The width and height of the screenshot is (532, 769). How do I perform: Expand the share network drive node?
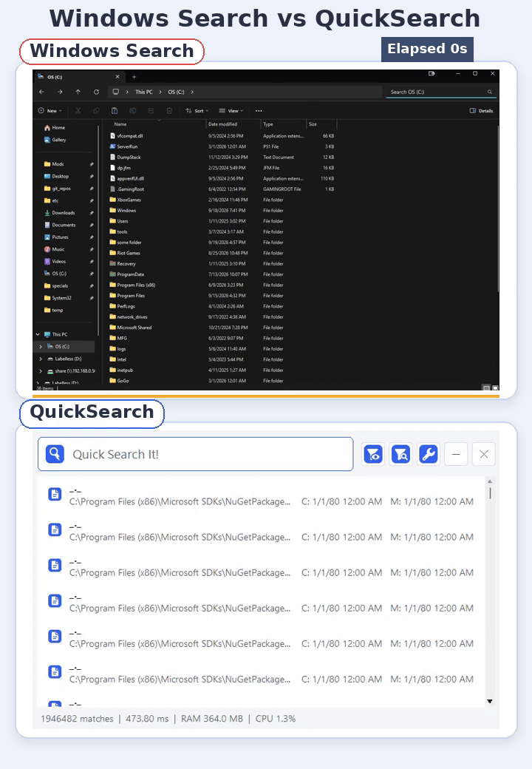(41, 371)
